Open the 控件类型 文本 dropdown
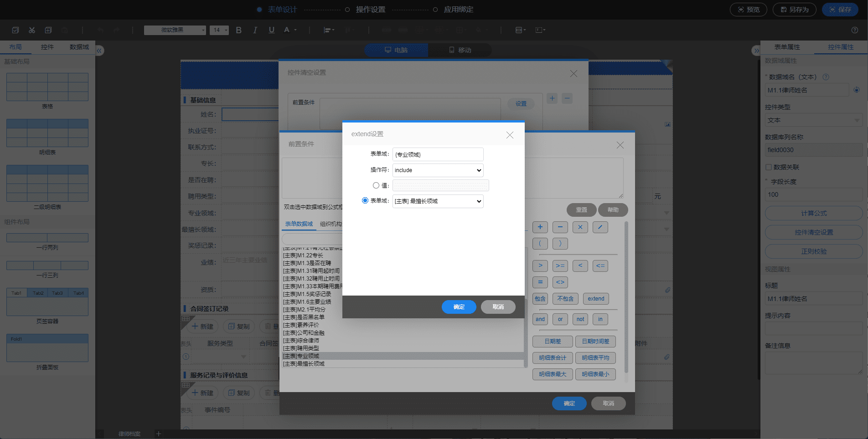 pos(814,120)
